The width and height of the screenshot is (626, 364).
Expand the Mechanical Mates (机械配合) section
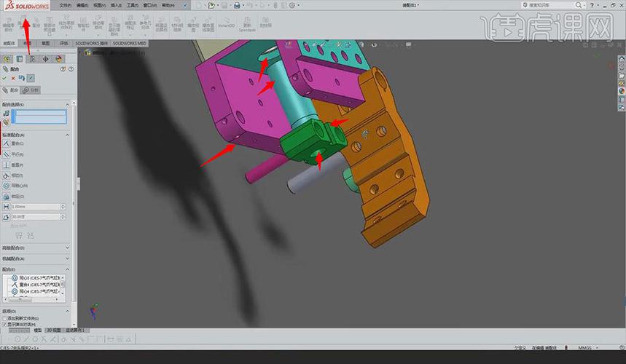tap(35, 258)
